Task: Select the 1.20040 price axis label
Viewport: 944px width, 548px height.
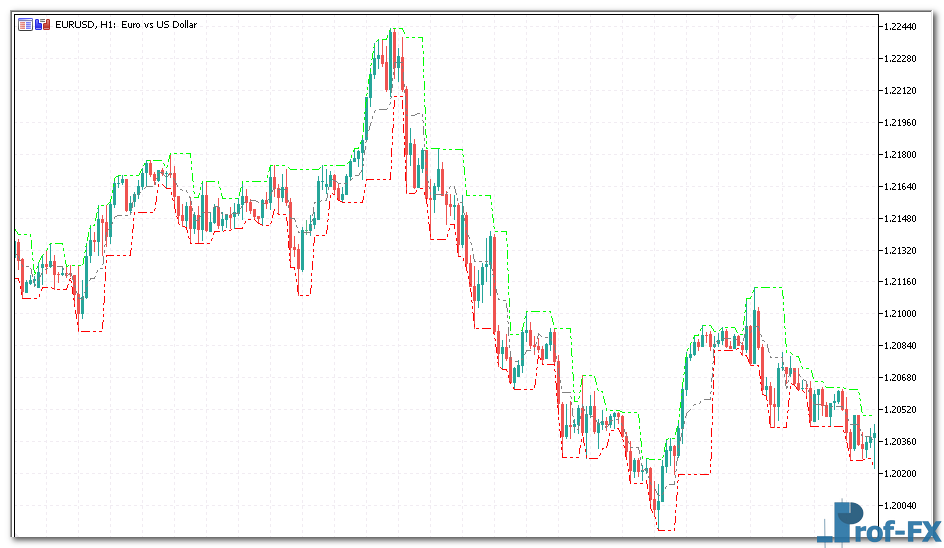Action: (x=902, y=505)
